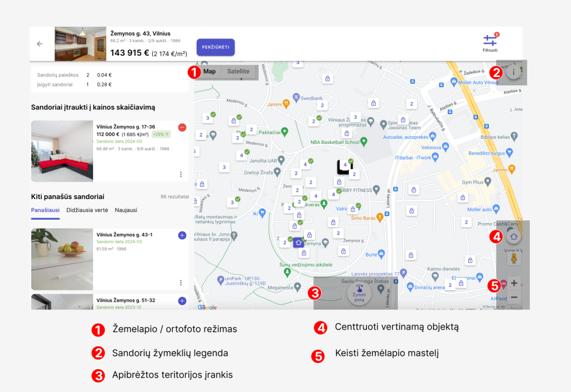Switch map to Satellite view

(238, 71)
